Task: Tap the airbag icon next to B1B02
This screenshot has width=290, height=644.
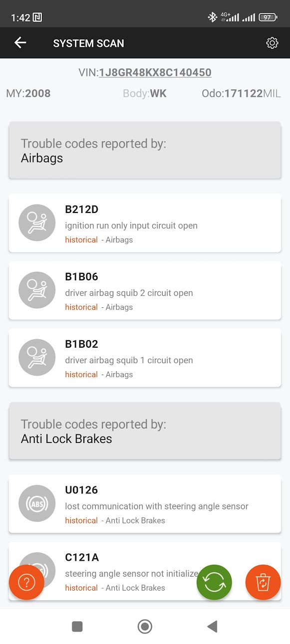Action: tap(36, 357)
